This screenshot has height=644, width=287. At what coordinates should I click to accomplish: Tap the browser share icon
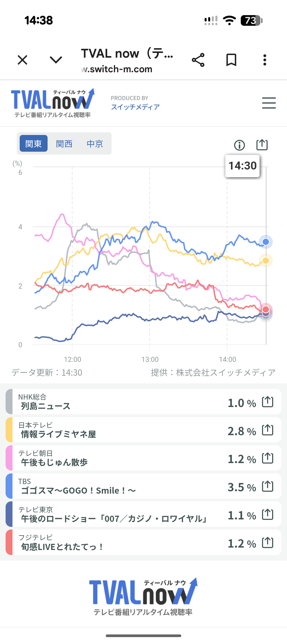198,60
